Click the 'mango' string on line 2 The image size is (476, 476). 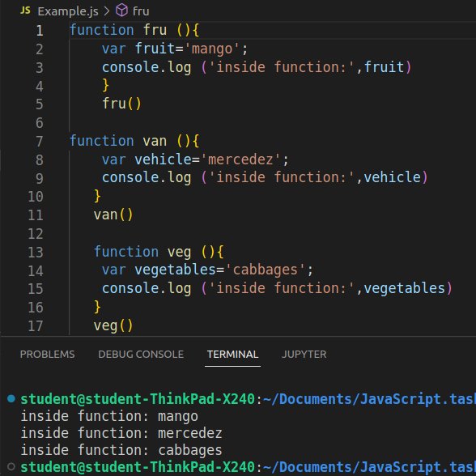point(212,49)
